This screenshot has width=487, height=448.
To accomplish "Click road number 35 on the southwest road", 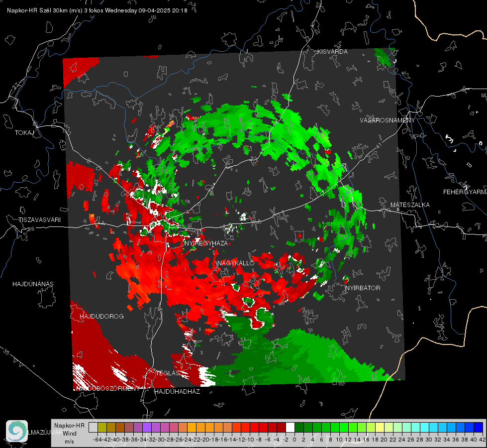I will click(6, 352).
